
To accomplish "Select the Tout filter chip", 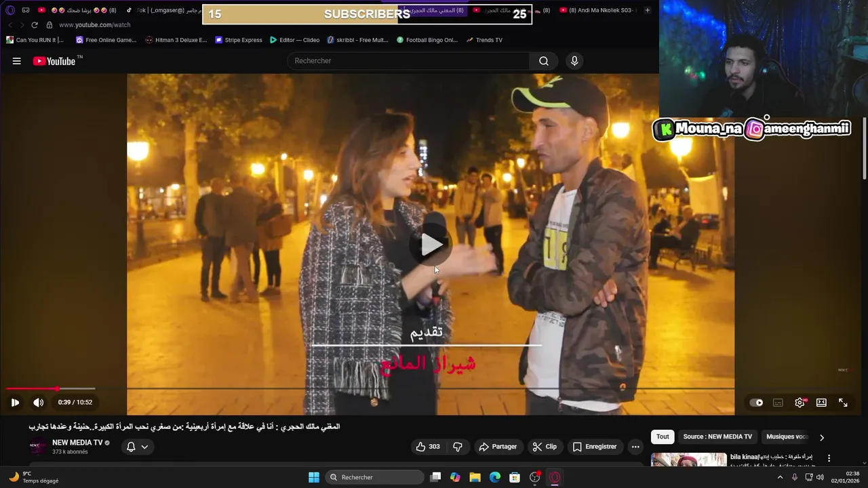I will pos(663,437).
